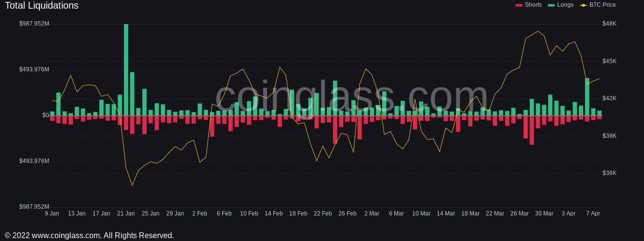Click the $36K price axis label
Image resolution: width=644 pixels, height=241 pixels.
tap(609, 173)
